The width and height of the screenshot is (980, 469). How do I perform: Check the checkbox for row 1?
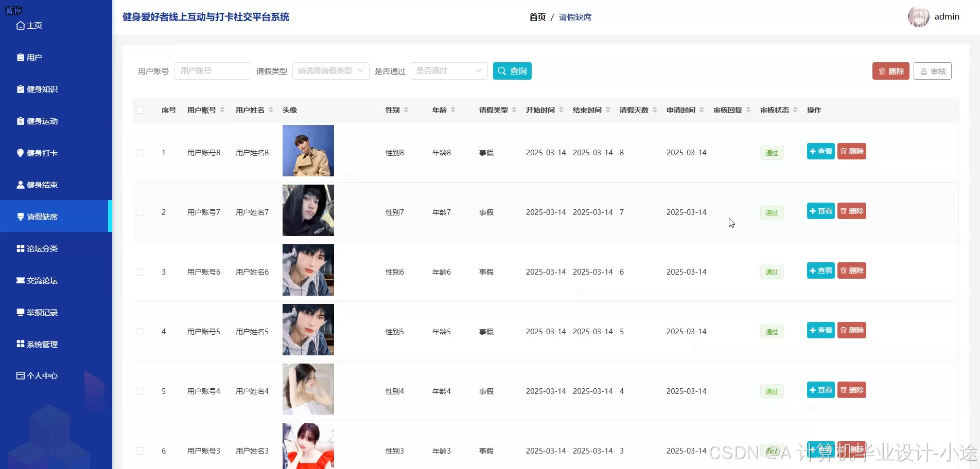click(139, 152)
